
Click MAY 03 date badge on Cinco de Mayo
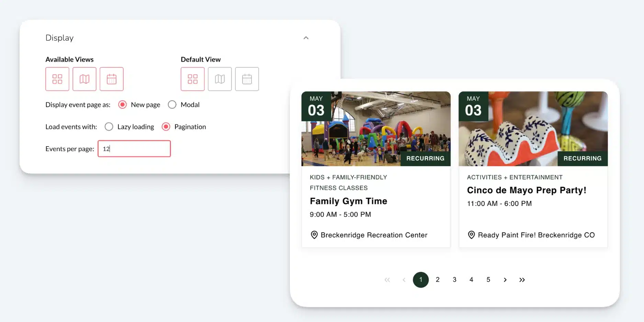pyautogui.click(x=473, y=106)
